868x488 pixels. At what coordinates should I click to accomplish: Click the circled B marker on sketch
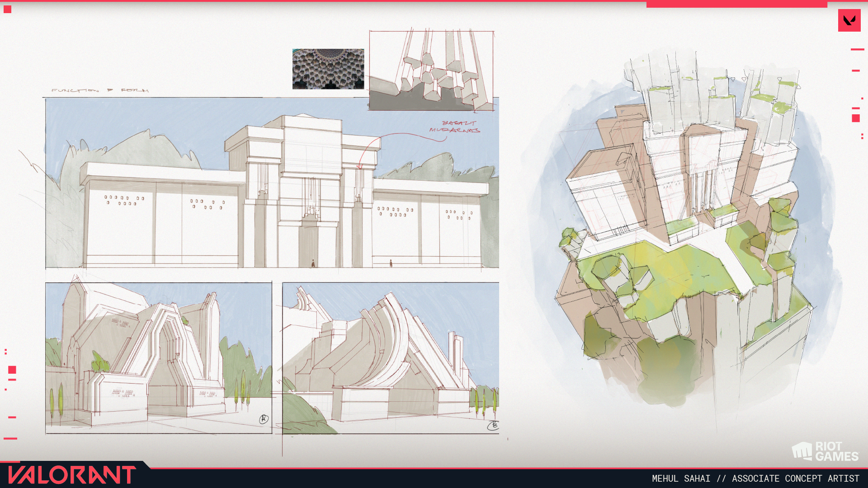tap(493, 425)
